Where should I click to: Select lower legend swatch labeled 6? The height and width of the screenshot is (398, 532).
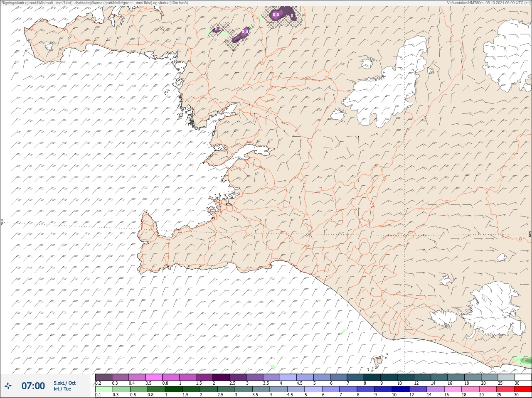click(330, 389)
